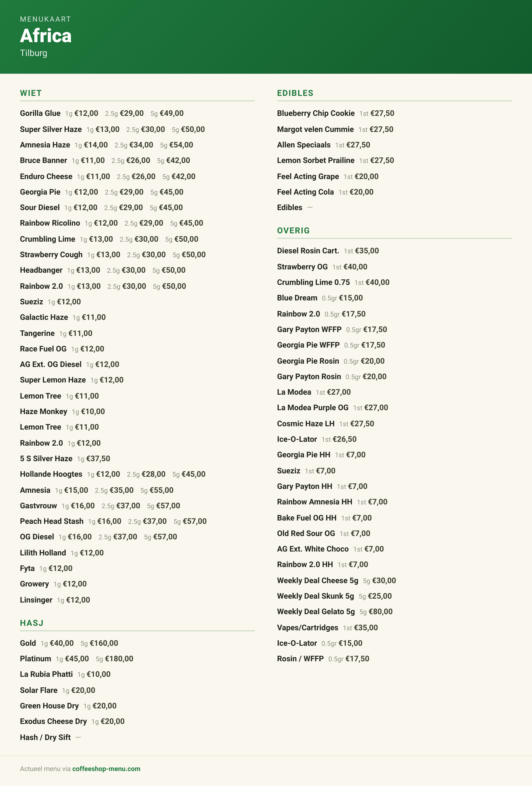Screen dimensions: 532x786
Task: Click the Gorilla Glue item name
Action: (x=40, y=113)
